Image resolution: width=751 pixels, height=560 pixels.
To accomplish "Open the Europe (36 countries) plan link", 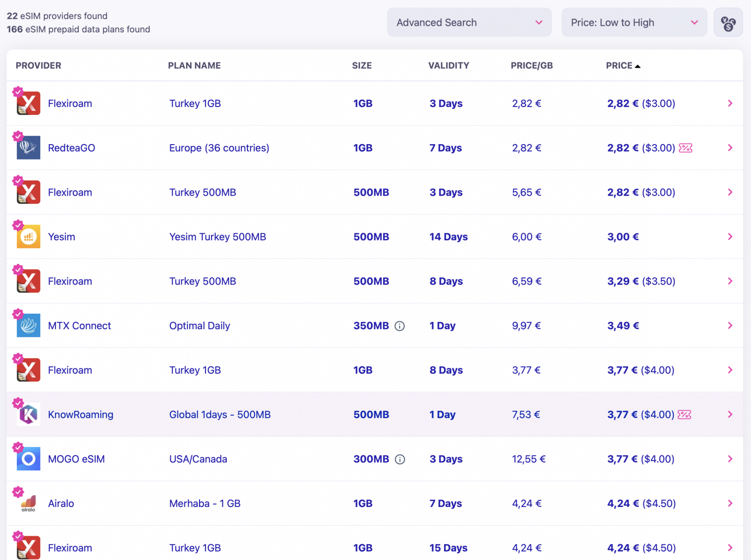I will pyautogui.click(x=219, y=148).
